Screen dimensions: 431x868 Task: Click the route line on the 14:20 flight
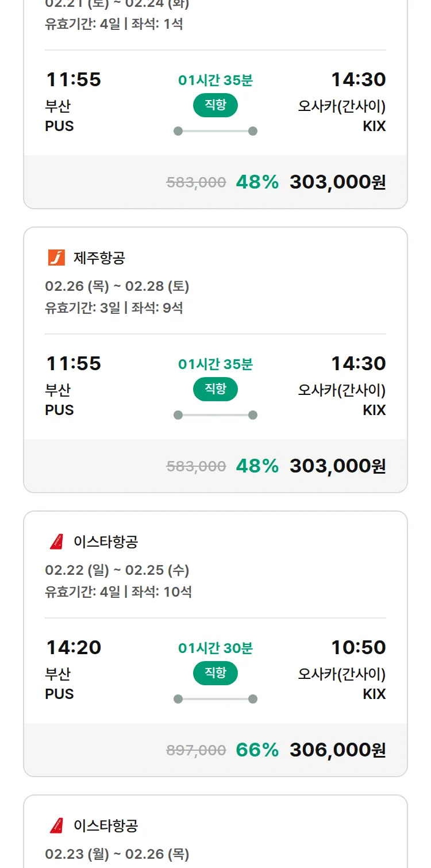tap(215, 699)
